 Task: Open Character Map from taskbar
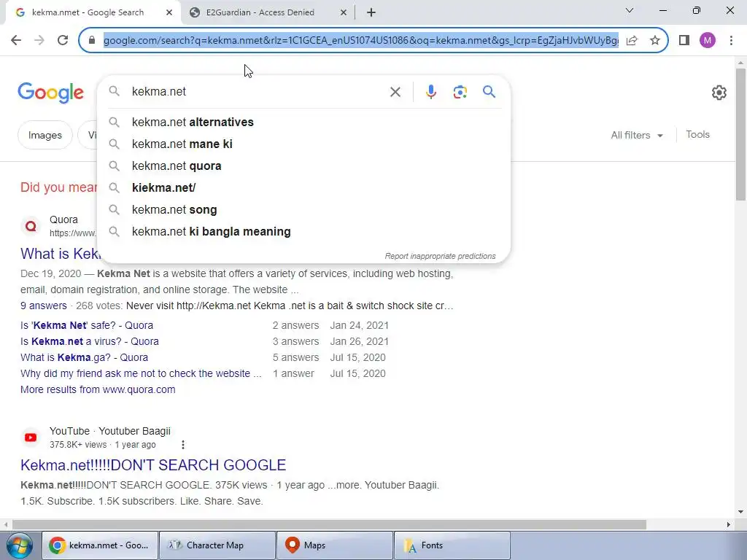click(217, 545)
